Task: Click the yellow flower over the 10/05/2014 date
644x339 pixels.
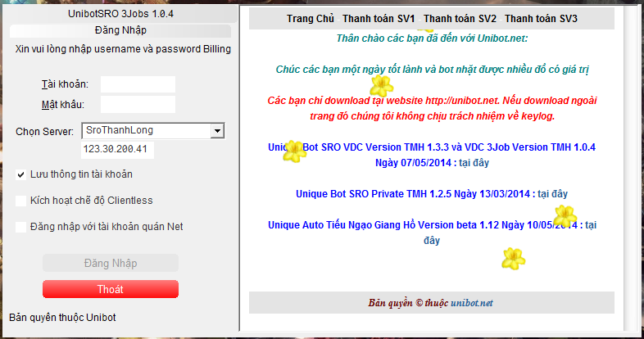Action: [x=565, y=216]
